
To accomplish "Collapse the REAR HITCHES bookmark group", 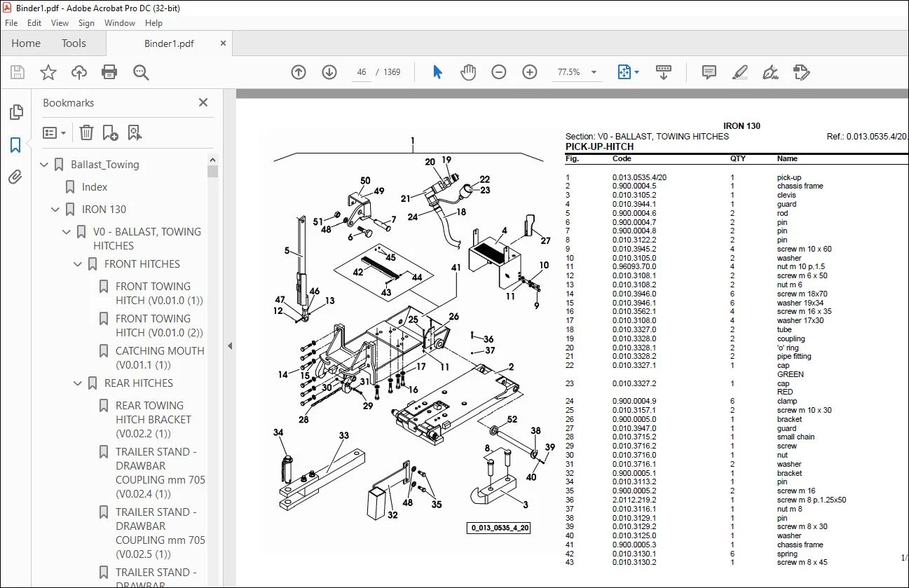I will tap(78, 383).
